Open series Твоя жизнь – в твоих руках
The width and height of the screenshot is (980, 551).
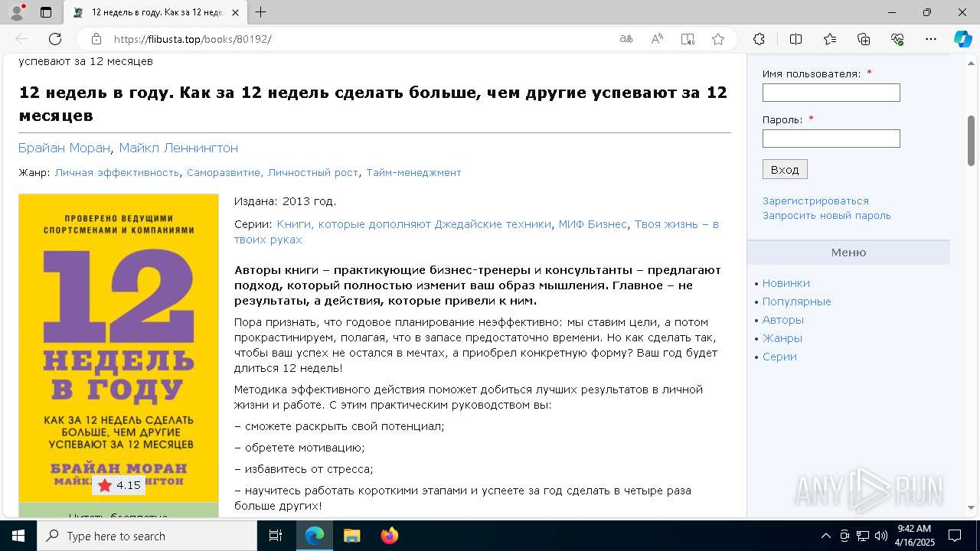(476, 232)
